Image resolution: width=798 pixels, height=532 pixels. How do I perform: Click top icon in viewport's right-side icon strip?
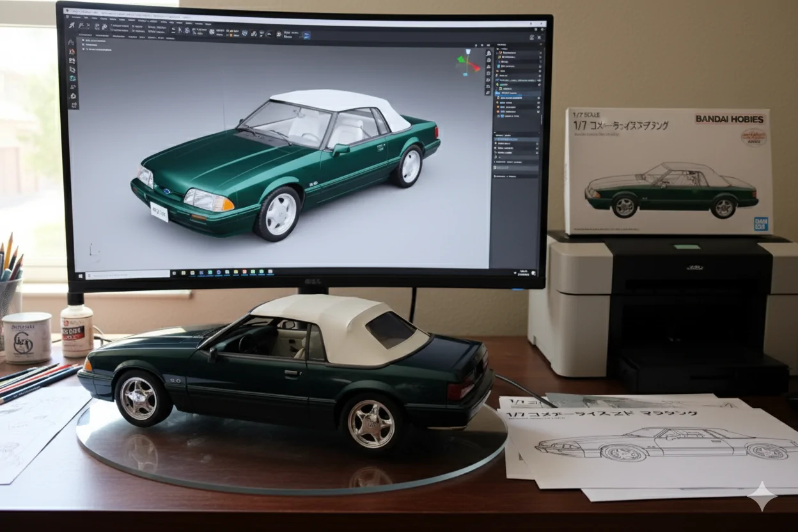point(488,53)
